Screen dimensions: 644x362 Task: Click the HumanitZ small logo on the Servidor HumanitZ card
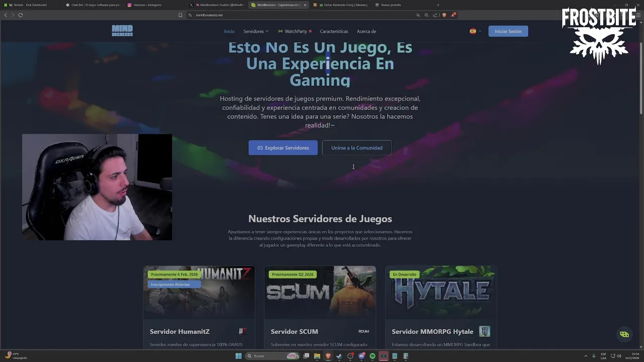(243, 331)
